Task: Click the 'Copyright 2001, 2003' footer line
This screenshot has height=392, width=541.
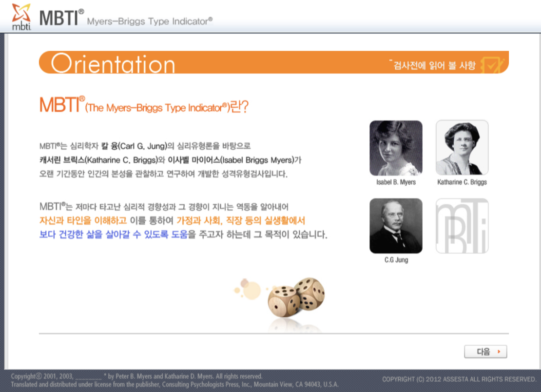Action: (x=136, y=376)
